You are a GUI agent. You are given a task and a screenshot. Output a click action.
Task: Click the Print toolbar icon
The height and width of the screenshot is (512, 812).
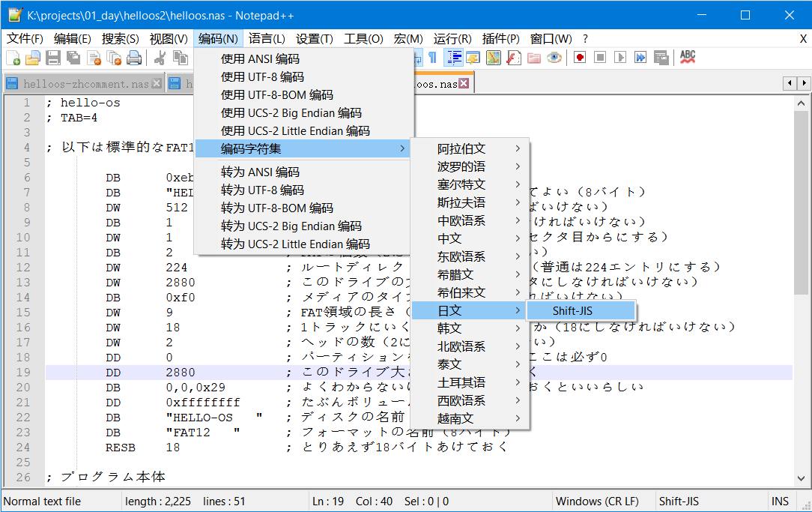(x=134, y=58)
